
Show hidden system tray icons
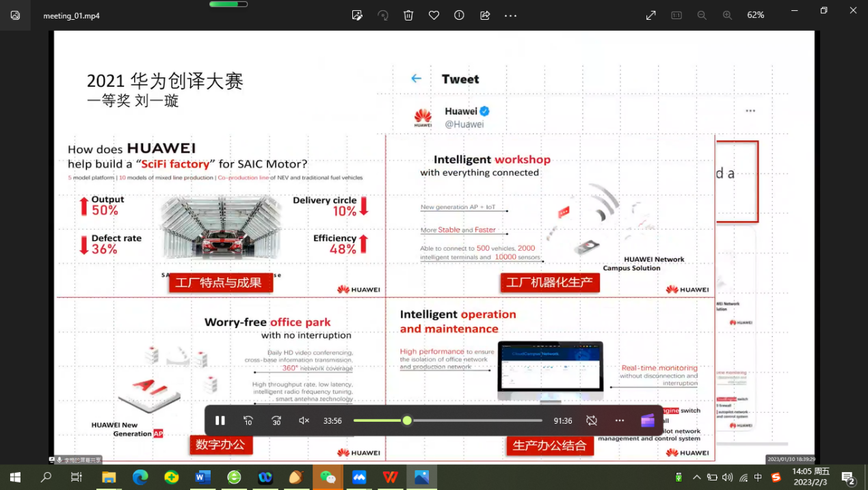tap(696, 478)
